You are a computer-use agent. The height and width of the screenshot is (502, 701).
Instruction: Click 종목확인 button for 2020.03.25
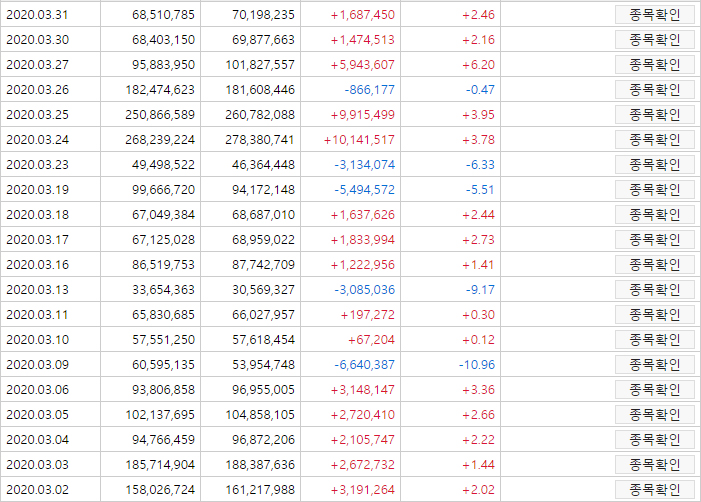655,115
